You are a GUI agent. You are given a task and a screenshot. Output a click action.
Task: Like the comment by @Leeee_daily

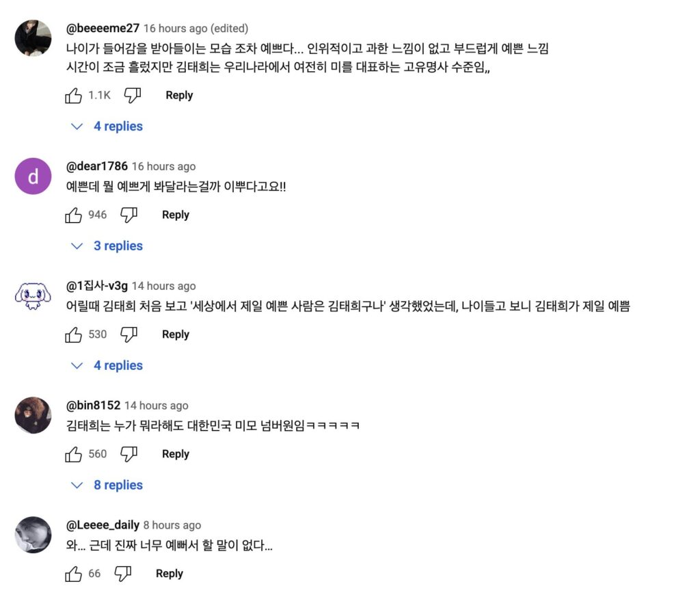point(74,574)
